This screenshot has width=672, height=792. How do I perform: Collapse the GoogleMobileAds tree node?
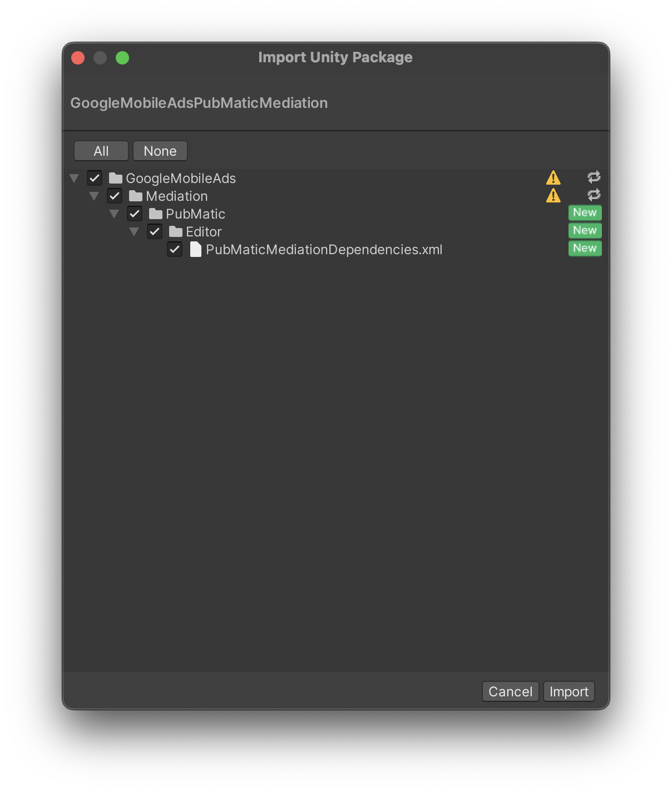[74, 177]
